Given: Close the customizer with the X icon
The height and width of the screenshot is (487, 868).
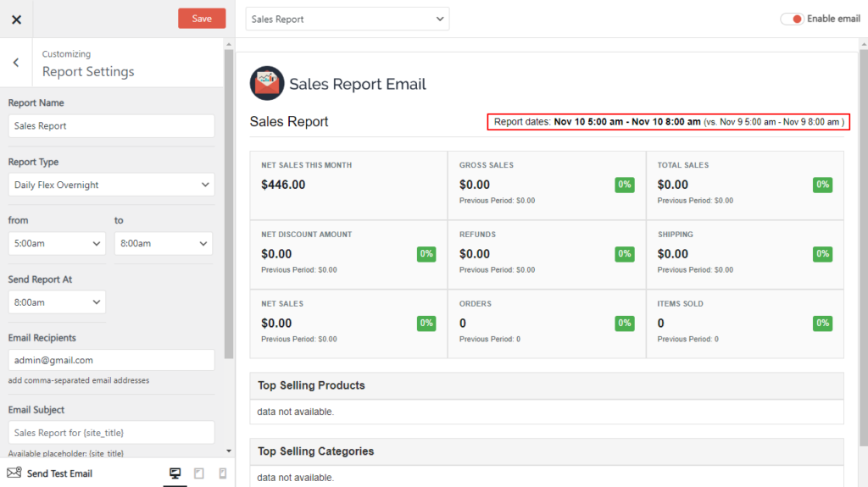Looking at the screenshot, I should pyautogui.click(x=16, y=19).
